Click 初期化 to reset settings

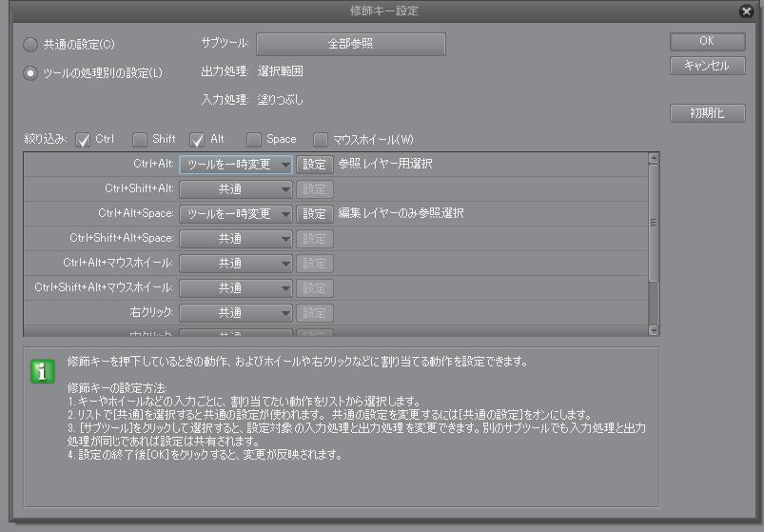(707, 113)
